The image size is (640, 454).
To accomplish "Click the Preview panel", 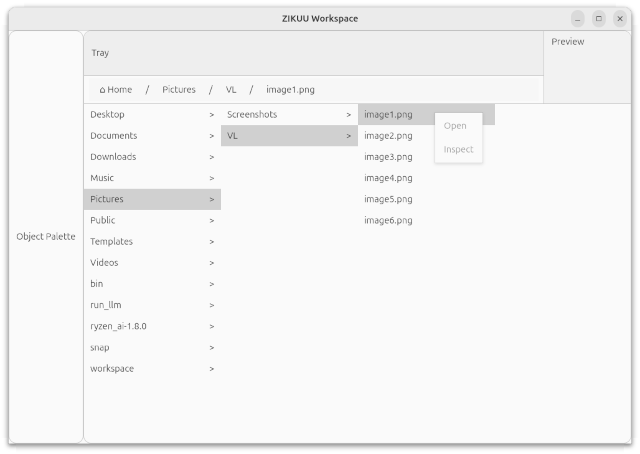I will tap(568, 42).
